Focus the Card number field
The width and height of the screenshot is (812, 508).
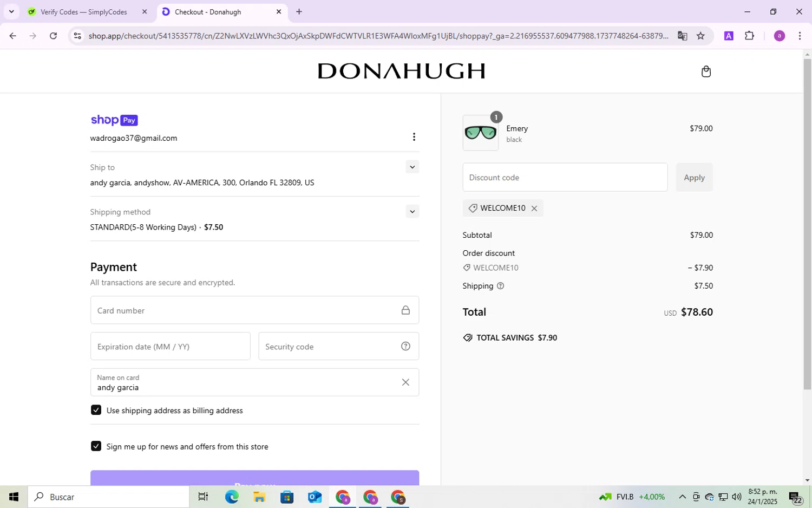pos(254,310)
